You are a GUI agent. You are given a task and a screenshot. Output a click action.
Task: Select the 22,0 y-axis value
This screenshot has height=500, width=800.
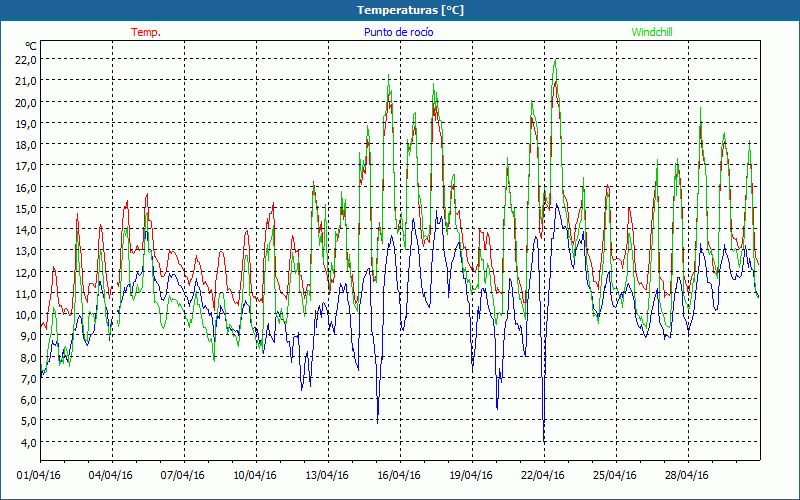(x=27, y=60)
